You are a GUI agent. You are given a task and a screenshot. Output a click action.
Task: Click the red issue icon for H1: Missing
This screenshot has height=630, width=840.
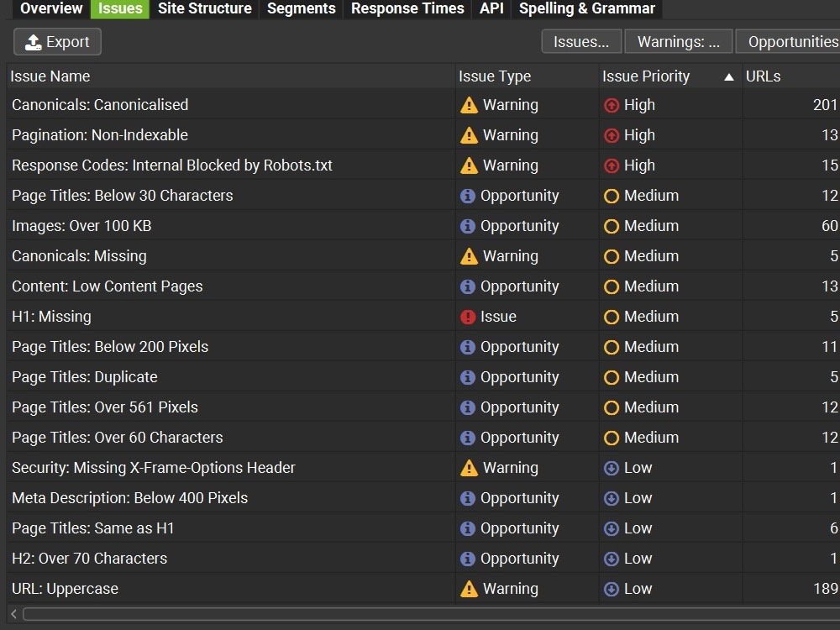coord(468,318)
